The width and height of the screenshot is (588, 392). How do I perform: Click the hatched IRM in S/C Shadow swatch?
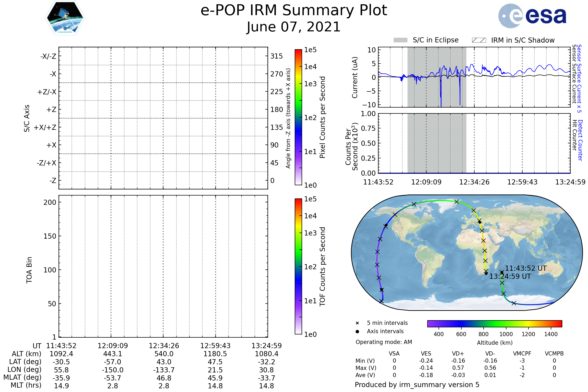[479, 40]
